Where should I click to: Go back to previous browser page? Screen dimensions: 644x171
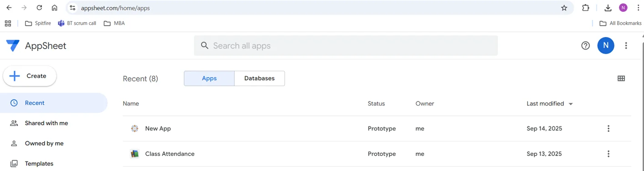(x=9, y=8)
